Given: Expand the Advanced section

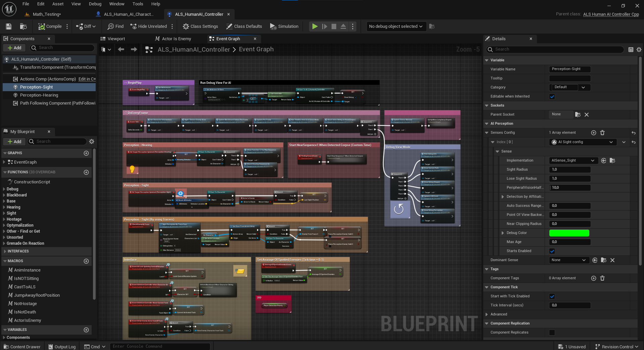Looking at the screenshot, I should pos(487,314).
